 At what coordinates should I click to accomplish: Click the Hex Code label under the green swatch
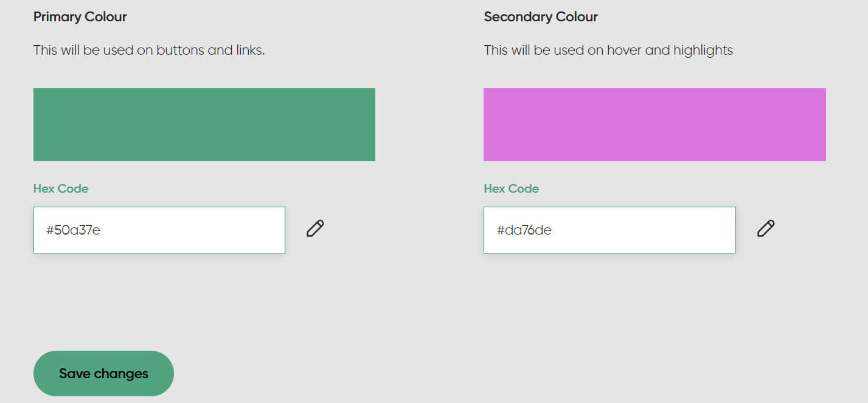coord(61,189)
